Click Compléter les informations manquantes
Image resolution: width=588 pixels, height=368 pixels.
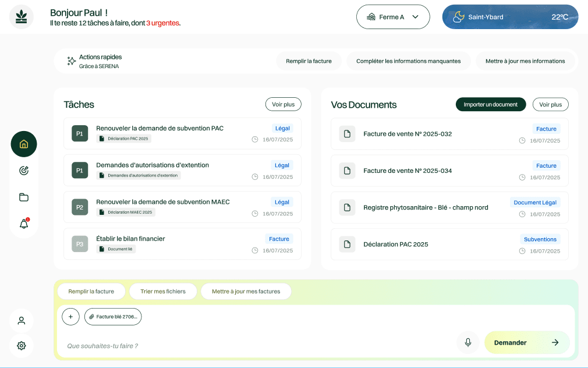(x=408, y=61)
